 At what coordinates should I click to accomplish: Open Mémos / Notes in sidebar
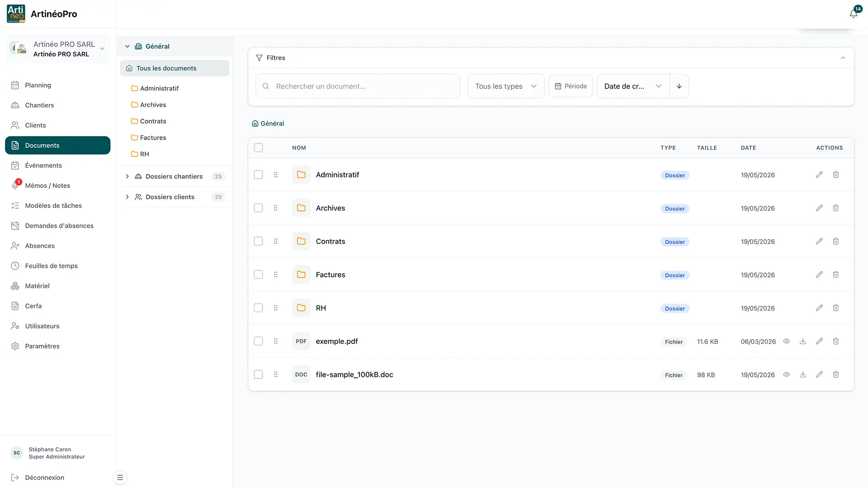coord(58,185)
